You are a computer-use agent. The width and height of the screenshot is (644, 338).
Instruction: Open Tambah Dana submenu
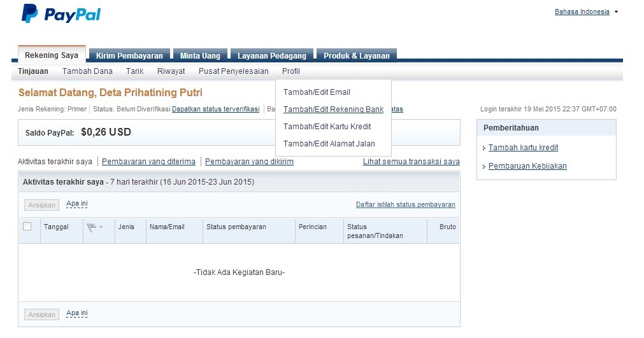(87, 71)
